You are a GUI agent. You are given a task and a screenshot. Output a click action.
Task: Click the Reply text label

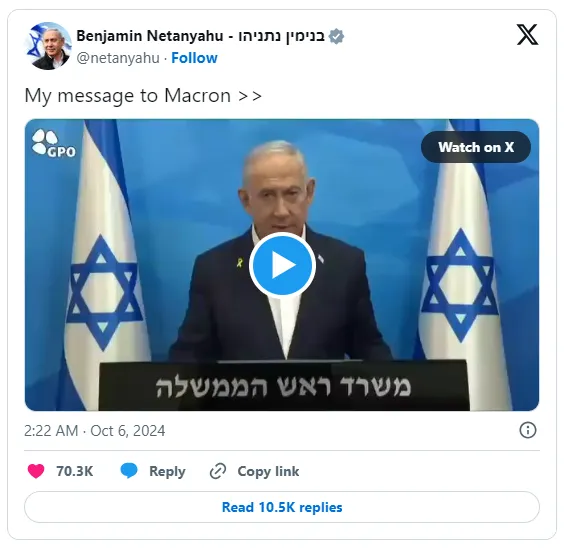167,471
